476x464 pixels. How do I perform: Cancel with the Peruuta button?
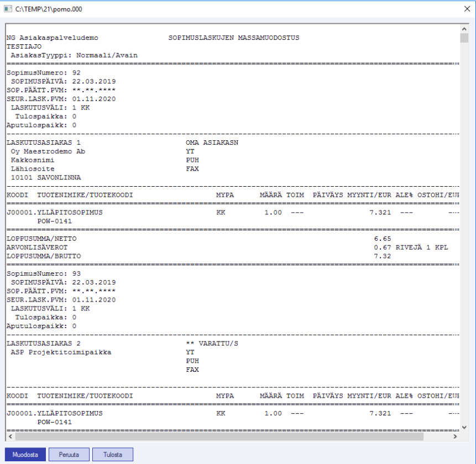click(69, 454)
